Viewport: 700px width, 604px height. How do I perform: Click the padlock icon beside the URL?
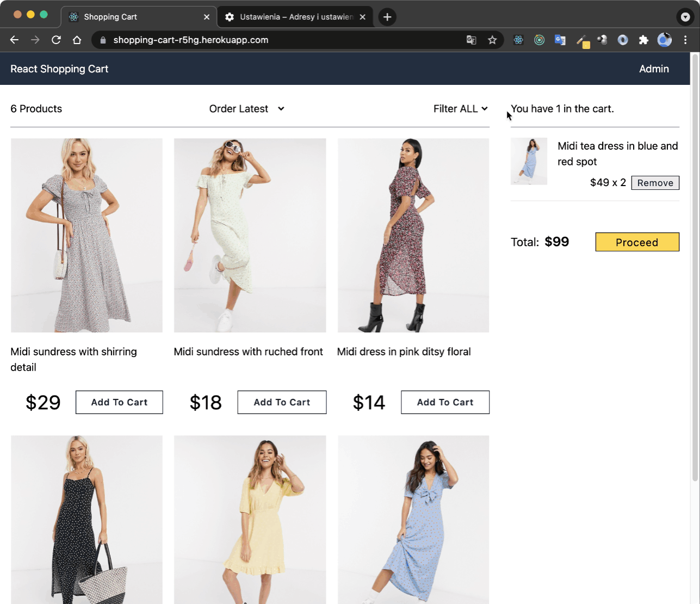click(x=102, y=40)
